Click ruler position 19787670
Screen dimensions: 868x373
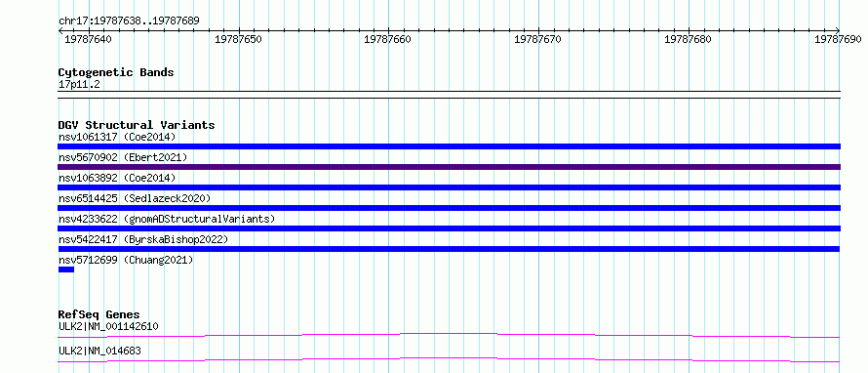coord(537,39)
